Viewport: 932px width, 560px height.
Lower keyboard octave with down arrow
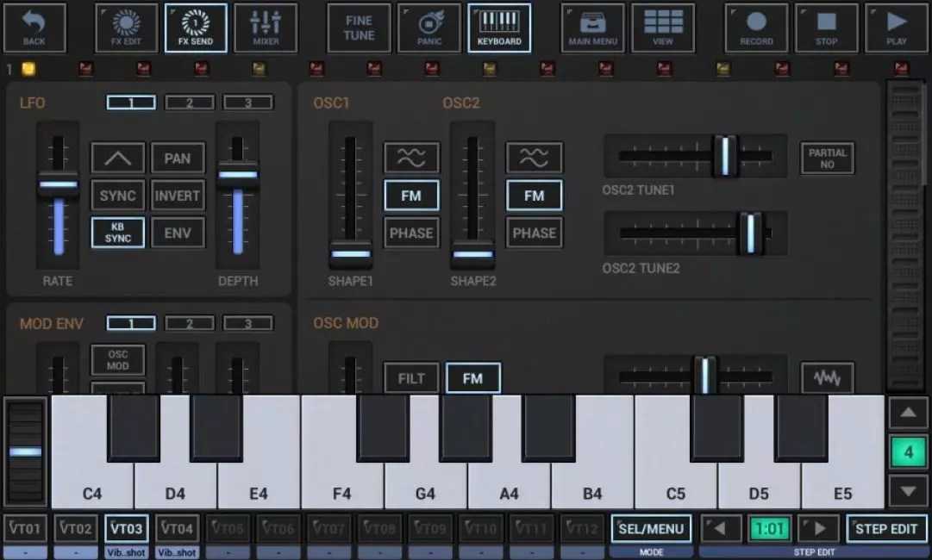tap(908, 491)
